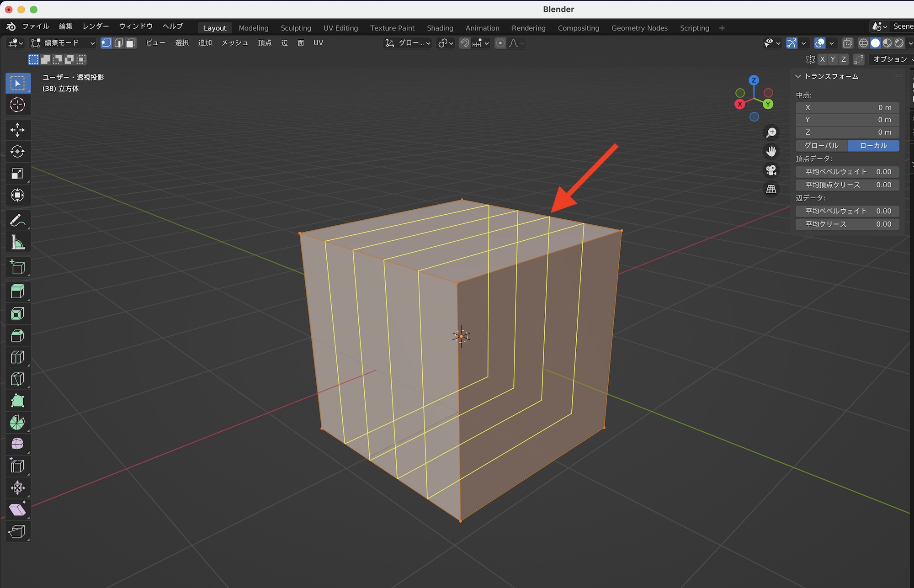Open transform orientation グロー dropdown
Viewport: 914px width, 588px height.
click(408, 43)
